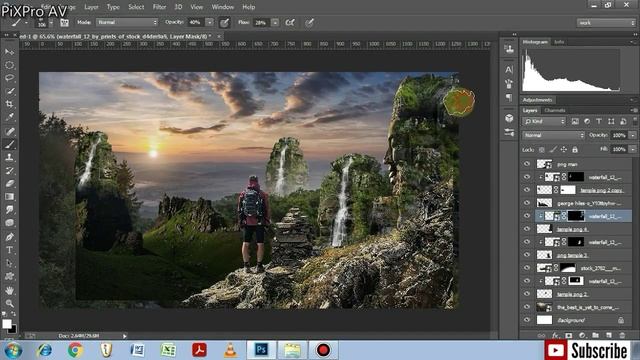Open the Window menu
Viewport: 640px width, 360px height.
click(x=223, y=7)
